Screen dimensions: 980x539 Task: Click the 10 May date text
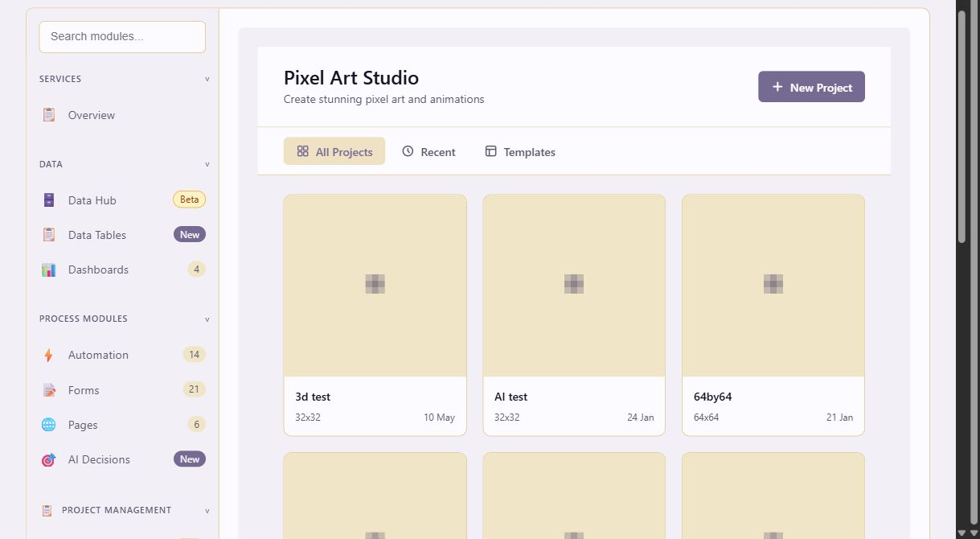pos(439,418)
